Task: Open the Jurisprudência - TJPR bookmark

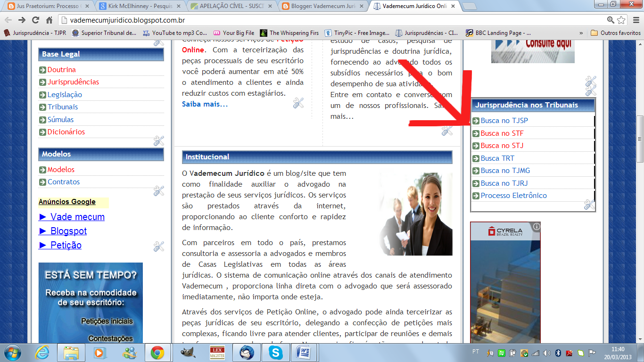Action: pyautogui.click(x=35, y=33)
